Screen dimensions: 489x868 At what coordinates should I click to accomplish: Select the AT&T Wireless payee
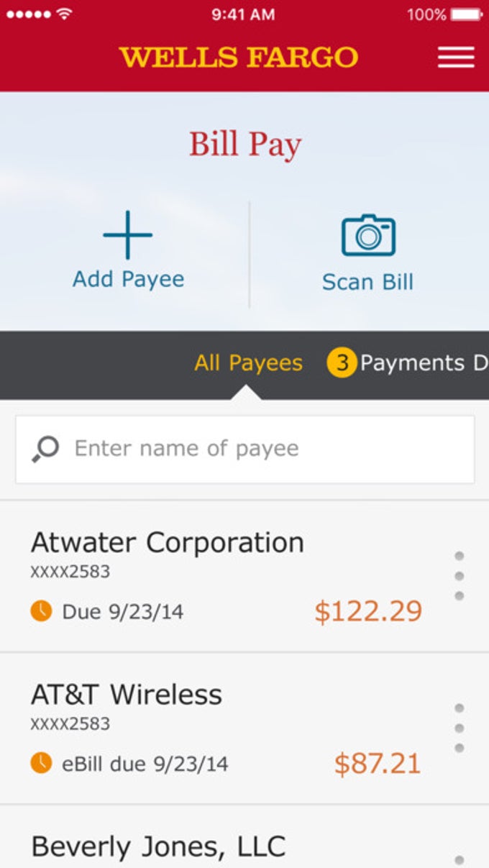click(x=127, y=695)
